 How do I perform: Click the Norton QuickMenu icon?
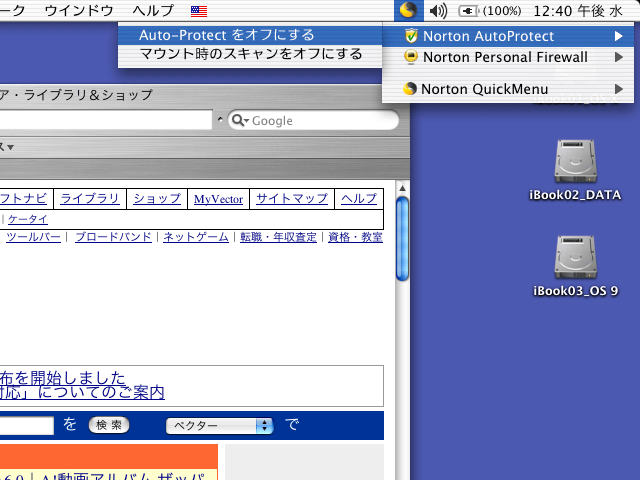click(x=409, y=89)
